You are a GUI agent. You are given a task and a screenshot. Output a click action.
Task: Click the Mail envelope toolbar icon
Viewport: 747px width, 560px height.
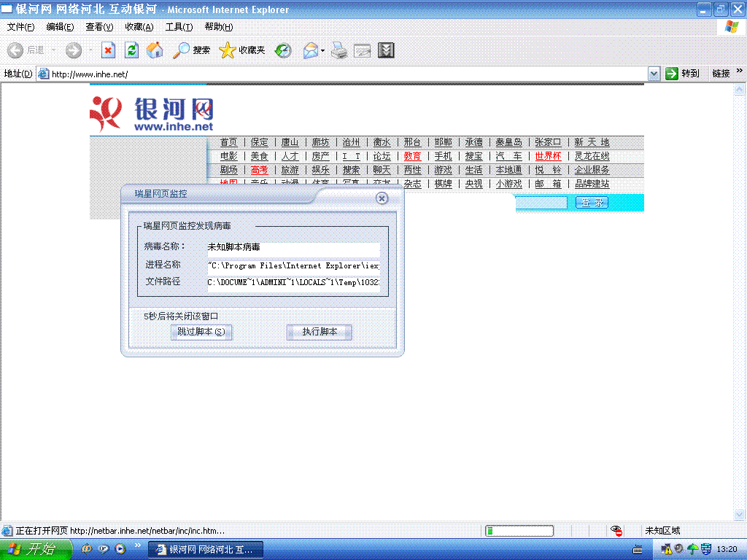(311, 50)
